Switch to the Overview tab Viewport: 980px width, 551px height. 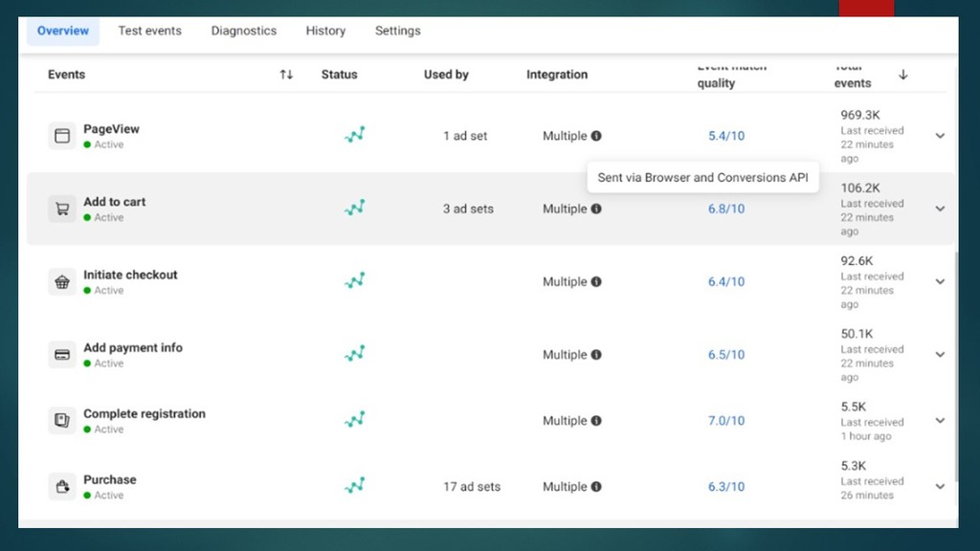click(62, 31)
